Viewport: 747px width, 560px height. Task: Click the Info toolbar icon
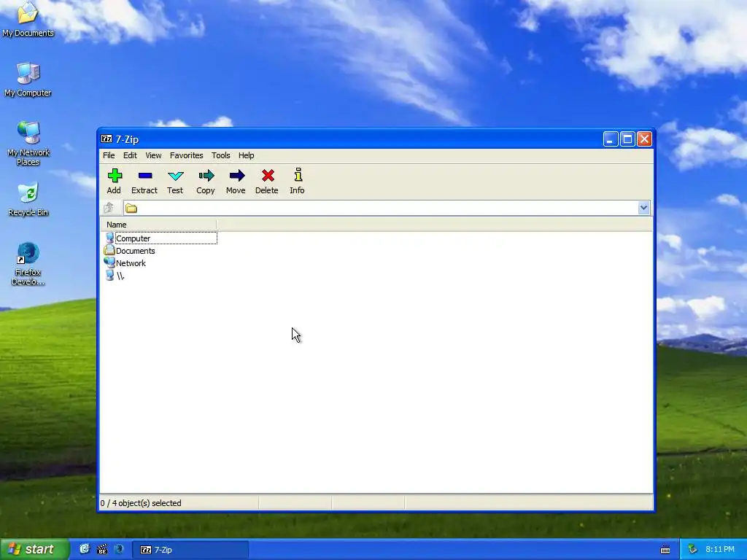pyautogui.click(x=298, y=175)
